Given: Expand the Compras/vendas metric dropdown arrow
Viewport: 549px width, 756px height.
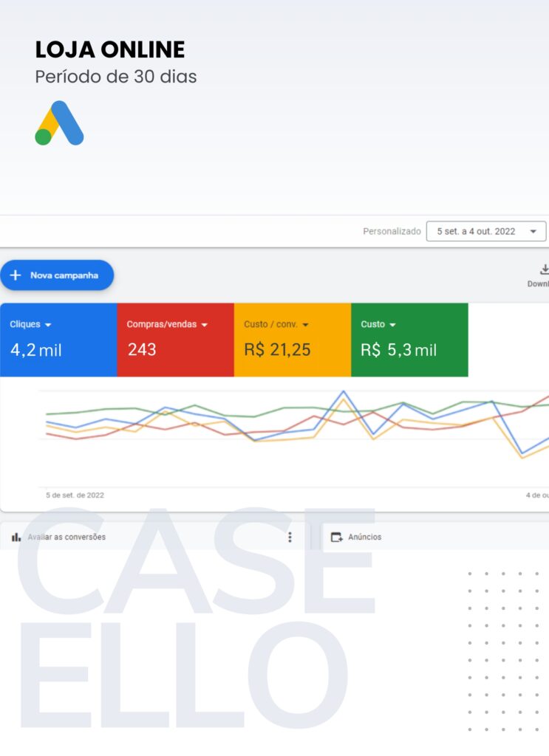Looking at the screenshot, I should [x=205, y=325].
